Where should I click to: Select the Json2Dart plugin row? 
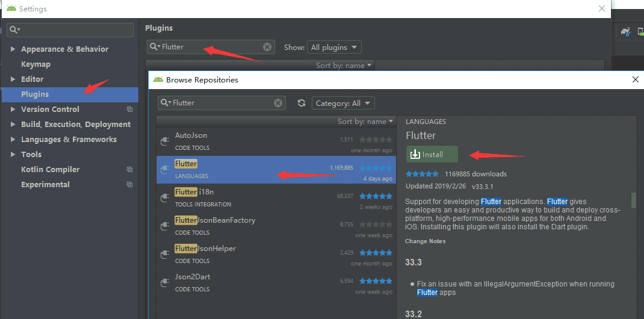[276, 283]
